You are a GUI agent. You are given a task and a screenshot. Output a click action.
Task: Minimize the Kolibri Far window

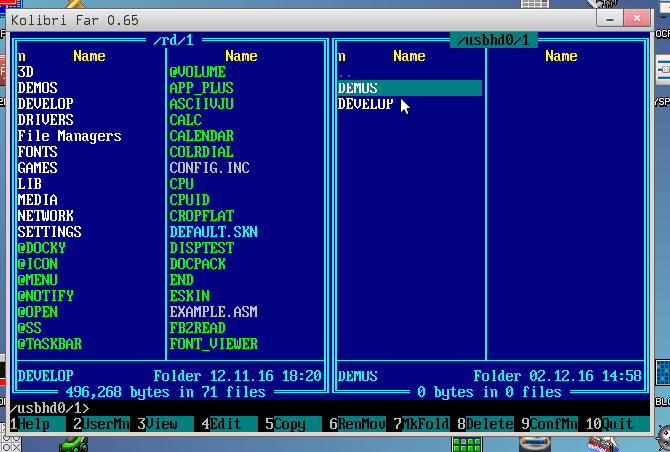[609, 18]
